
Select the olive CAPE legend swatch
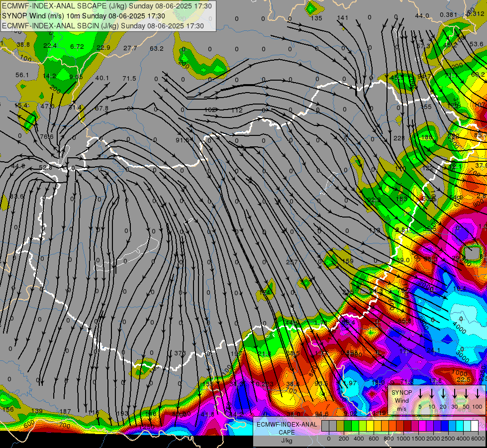point(340,426)
